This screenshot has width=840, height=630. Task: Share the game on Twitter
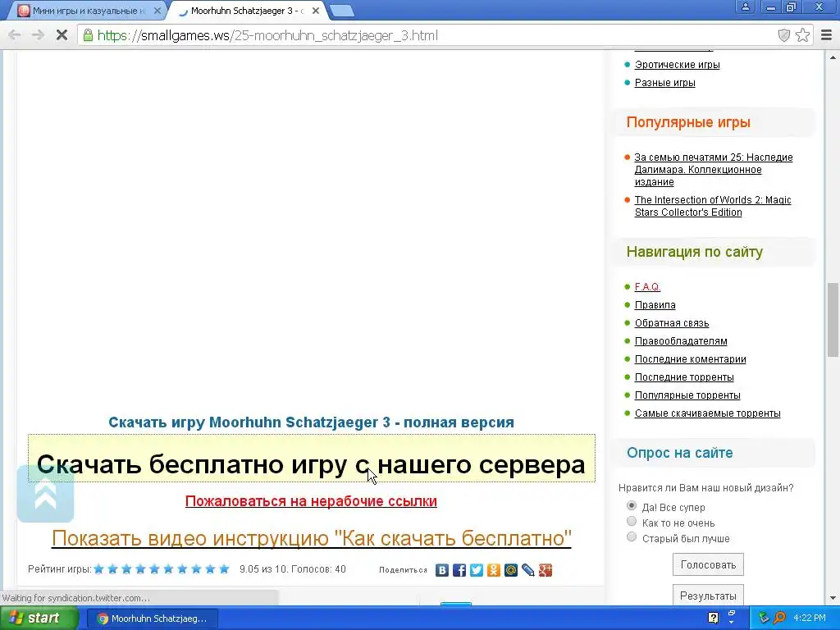click(477, 570)
